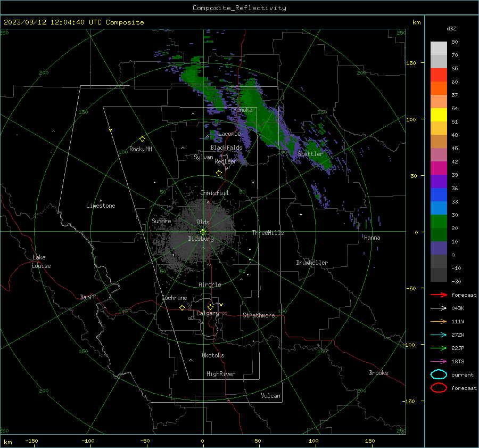Click the Composite_Reflectivity title
The width and height of the screenshot is (479, 448).
tap(240, 8)
